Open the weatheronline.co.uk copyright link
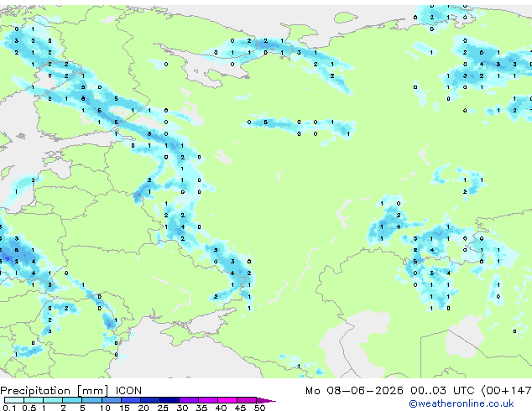Screen dimensions: 532x411 coord(462,403)
